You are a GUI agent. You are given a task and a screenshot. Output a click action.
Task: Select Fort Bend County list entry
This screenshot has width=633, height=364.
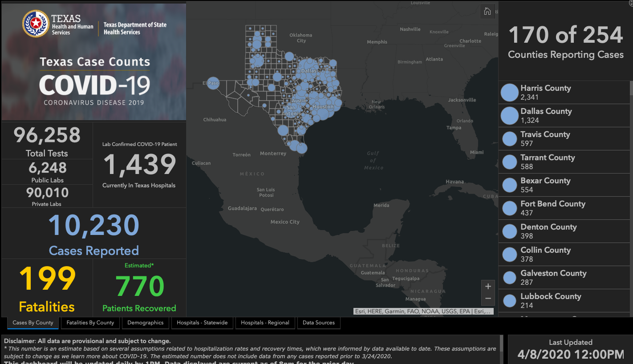coord(552,208)
